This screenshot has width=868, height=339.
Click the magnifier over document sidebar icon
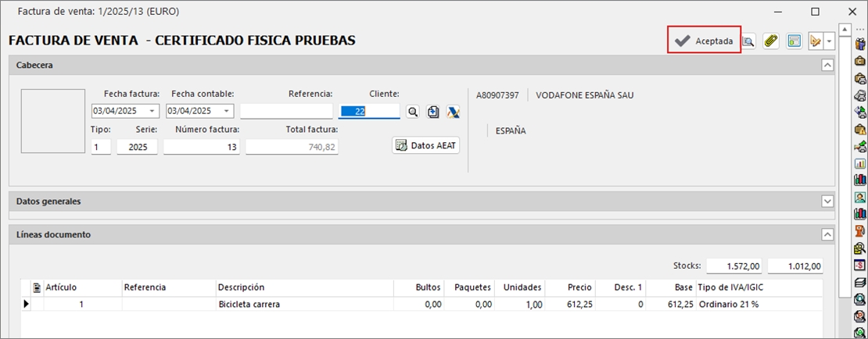[859, 248]
